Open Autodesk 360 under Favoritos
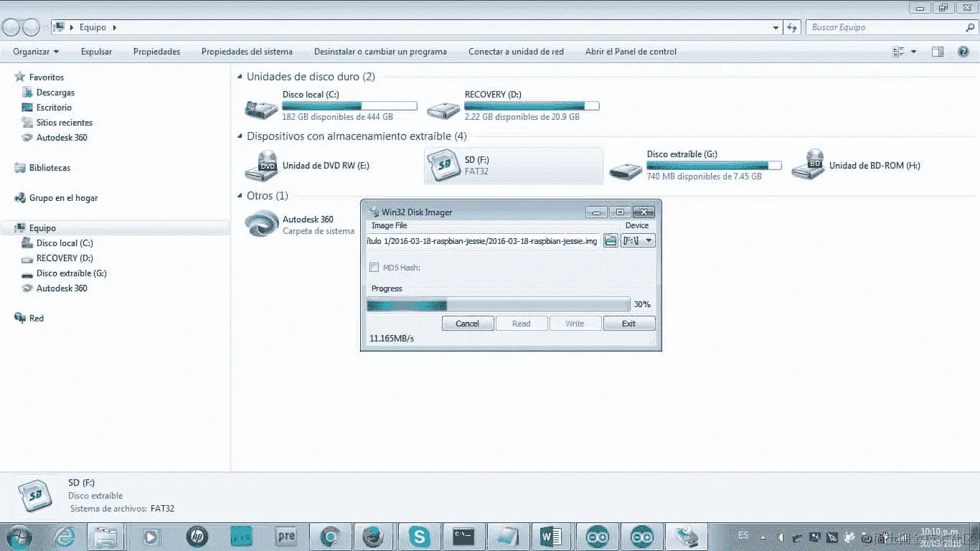The width and height of the screenshot is (980, 551). tap(62, 138)
